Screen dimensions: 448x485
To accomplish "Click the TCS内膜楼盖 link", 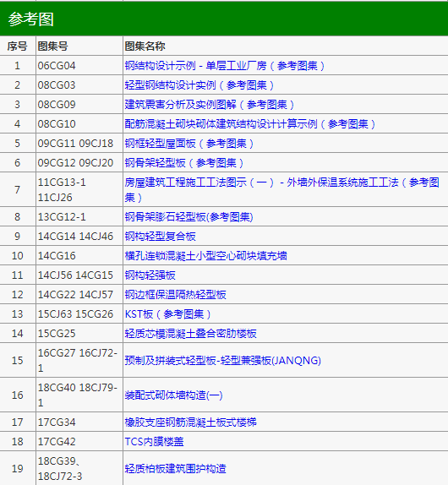I will coord(154,442).
